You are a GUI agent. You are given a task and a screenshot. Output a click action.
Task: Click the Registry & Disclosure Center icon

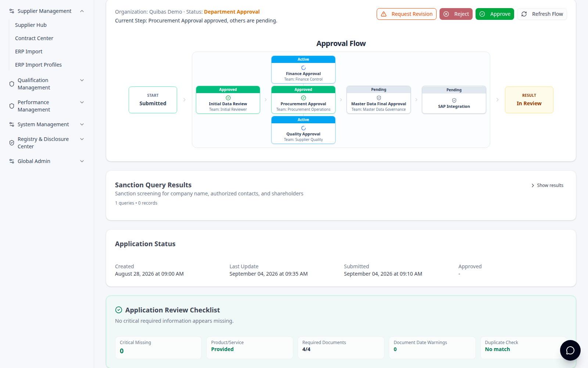pyautogui.click(x=12, y=143)
